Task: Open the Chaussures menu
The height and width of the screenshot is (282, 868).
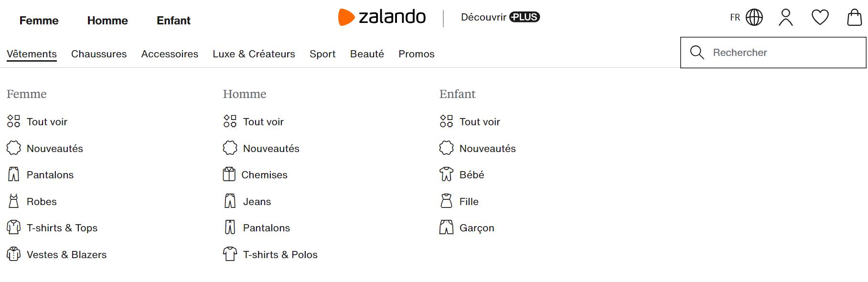Action: pyautogui.click(x=99, y=54)
